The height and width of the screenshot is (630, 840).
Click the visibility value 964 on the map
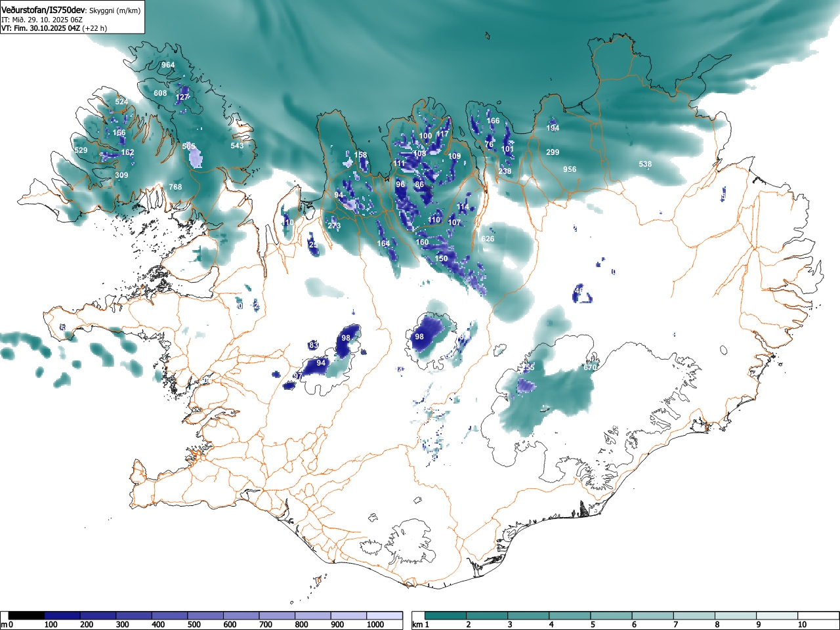click(x=168, y=65)
